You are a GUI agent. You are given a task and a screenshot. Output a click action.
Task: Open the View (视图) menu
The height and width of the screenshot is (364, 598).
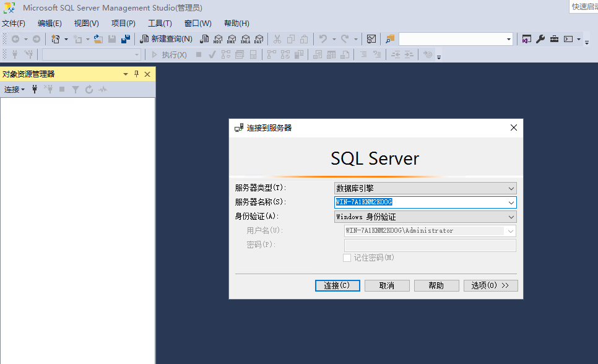86,24
